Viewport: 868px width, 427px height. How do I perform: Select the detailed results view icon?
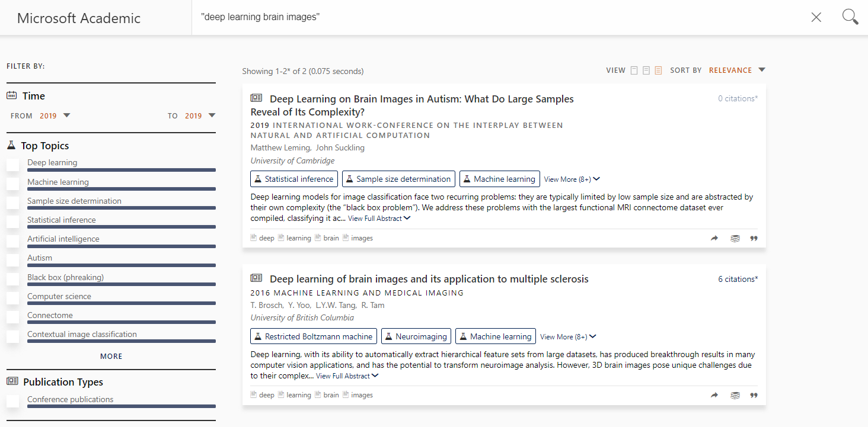(x=658, y=70)
